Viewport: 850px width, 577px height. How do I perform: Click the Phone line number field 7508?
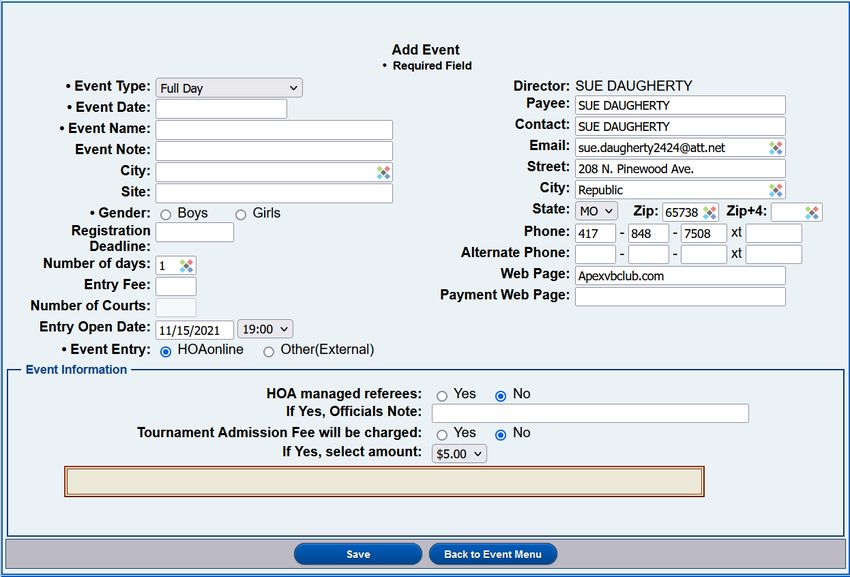pyautogui.click(x=704, y=233)
